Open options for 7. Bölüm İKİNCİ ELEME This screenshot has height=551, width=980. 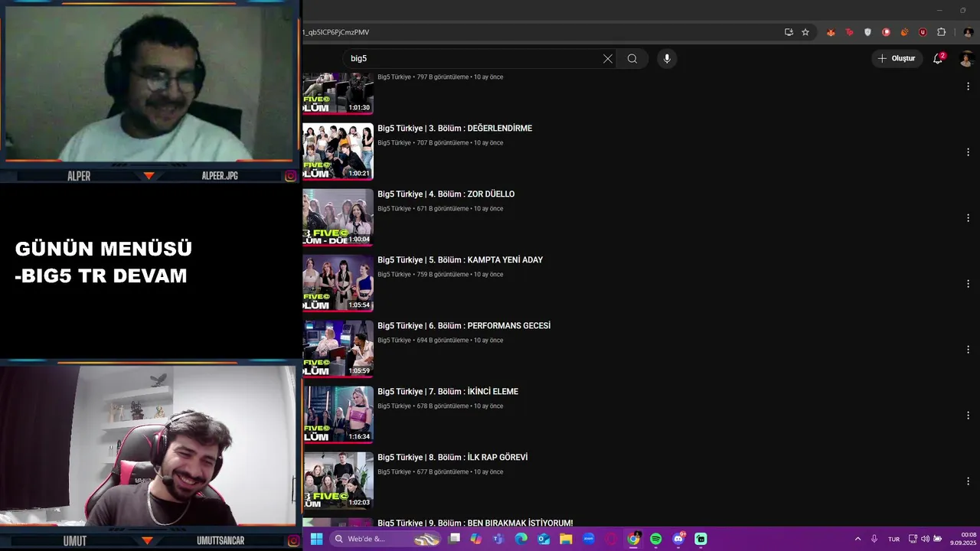coord(968,416)
